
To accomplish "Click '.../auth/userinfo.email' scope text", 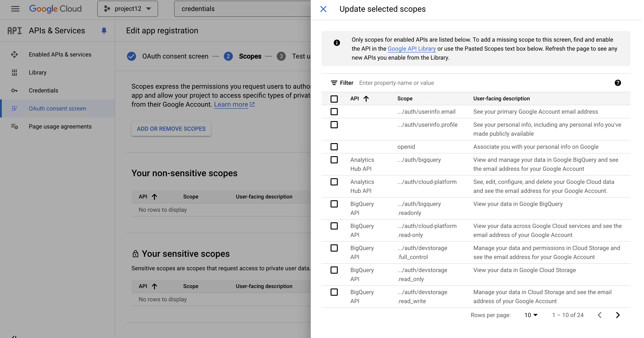I will (426, 112).
